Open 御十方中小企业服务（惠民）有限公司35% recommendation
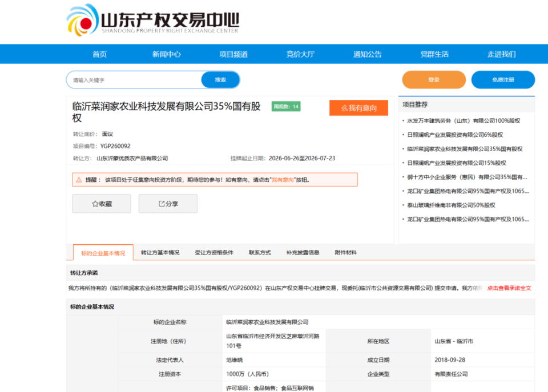 click(x=468, y=177)
